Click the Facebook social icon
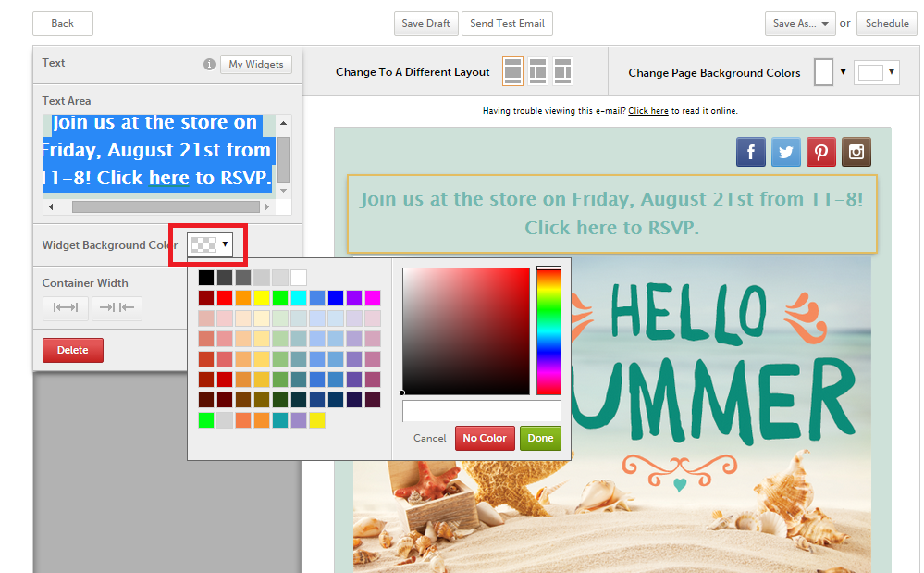Image resolution: width=924 pixels, height=573 pixels. 750,152
